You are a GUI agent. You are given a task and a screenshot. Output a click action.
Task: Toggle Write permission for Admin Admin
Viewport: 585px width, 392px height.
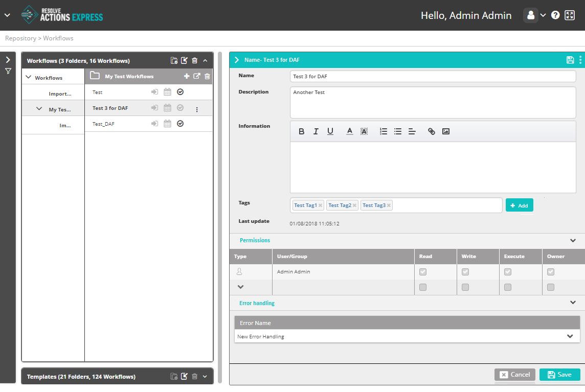[465, 272]
